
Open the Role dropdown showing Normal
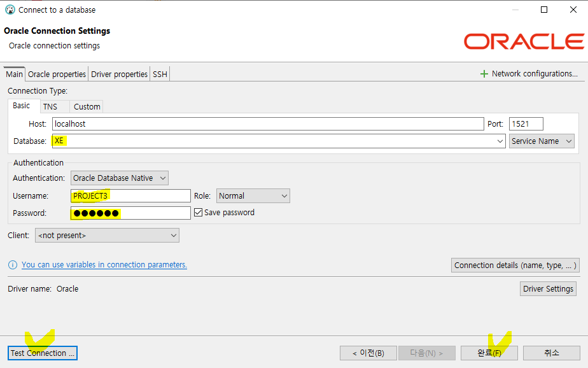(253, 196)
